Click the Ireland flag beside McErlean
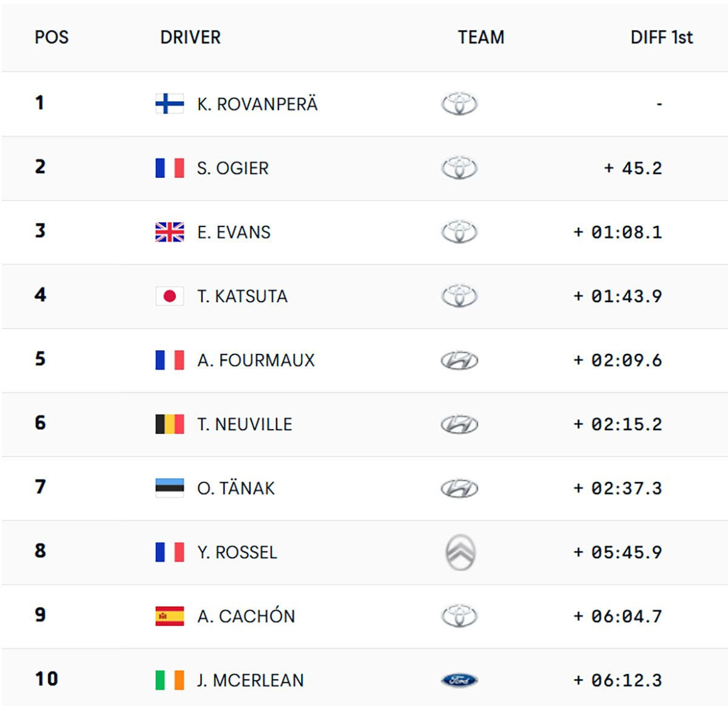The height and width of the screenshot is (706, 728). click(169, 680)
